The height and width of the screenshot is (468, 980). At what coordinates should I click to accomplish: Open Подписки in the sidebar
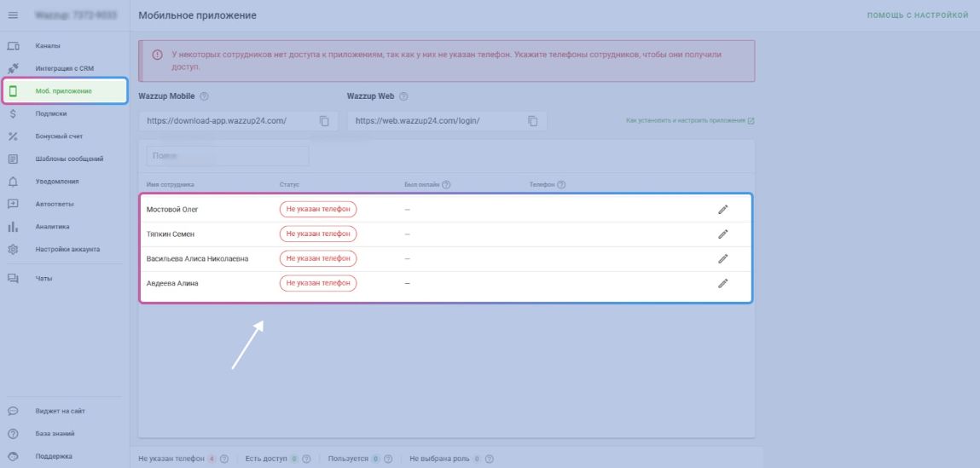pos(51,113)
